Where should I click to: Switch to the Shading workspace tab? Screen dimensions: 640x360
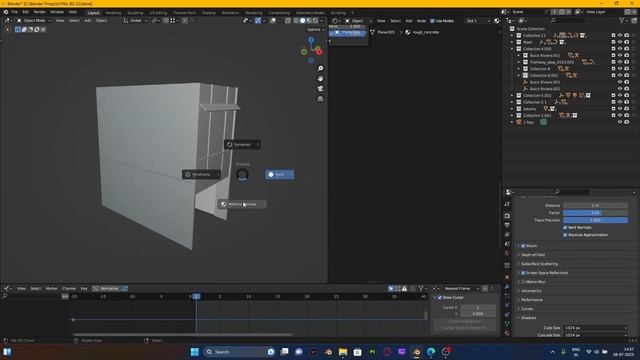pos(209,13)
